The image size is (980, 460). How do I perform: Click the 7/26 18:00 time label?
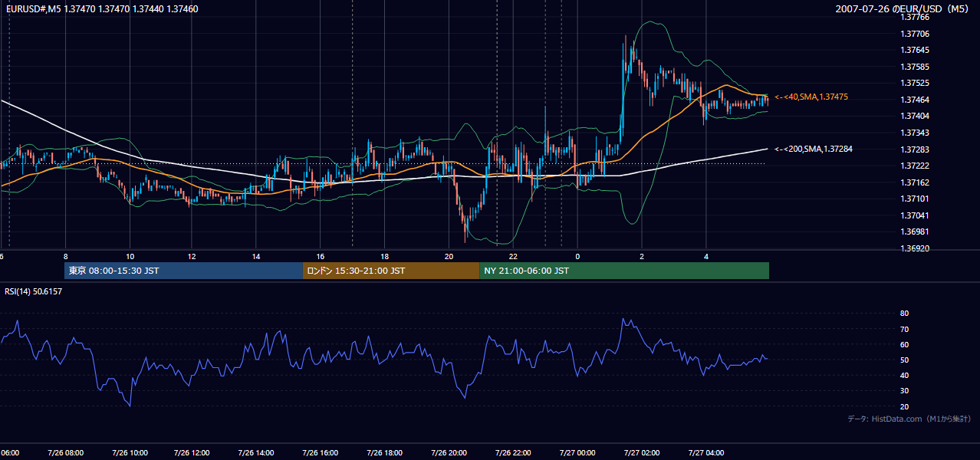[384, 453]
